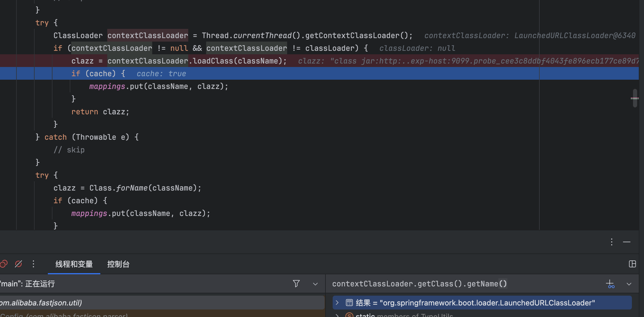
Task: Click the view breakpoints icon
Action: pyautogui.click(x=3, y=264)
